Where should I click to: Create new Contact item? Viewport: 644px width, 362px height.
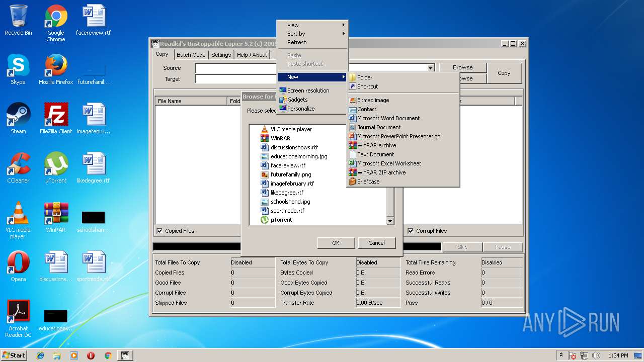click(403, 109)
